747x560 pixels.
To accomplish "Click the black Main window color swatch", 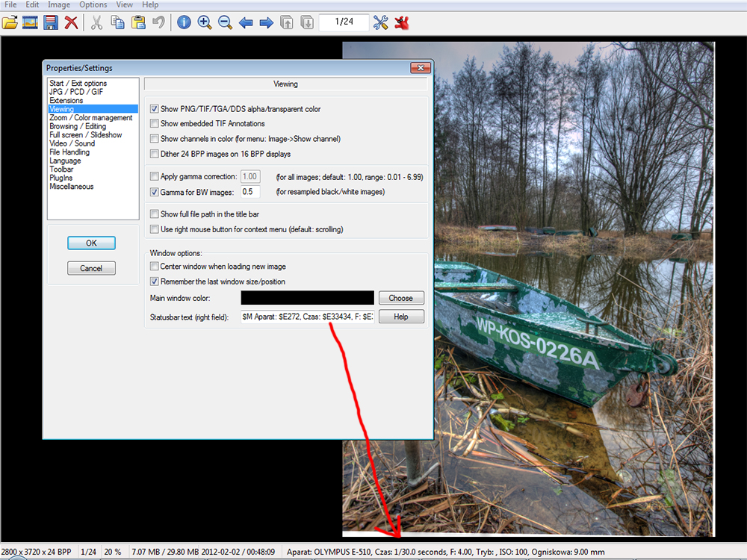I will [307, 298].
